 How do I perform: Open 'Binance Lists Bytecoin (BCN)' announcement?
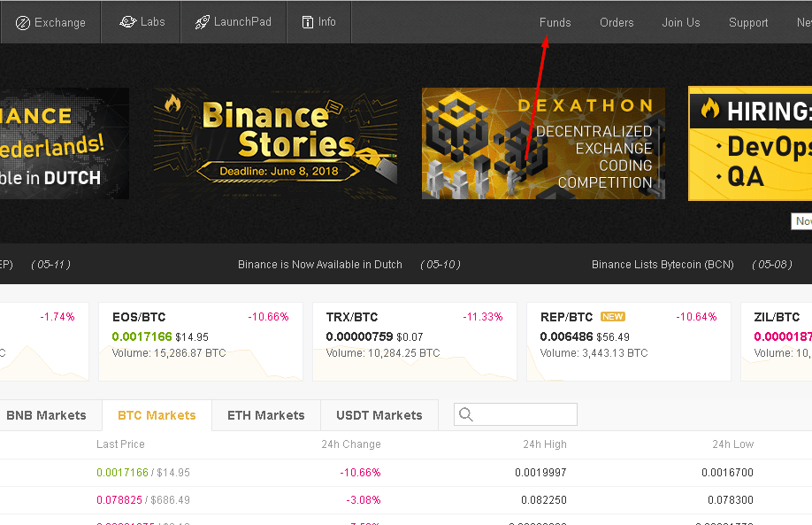[x=663, y=265]
